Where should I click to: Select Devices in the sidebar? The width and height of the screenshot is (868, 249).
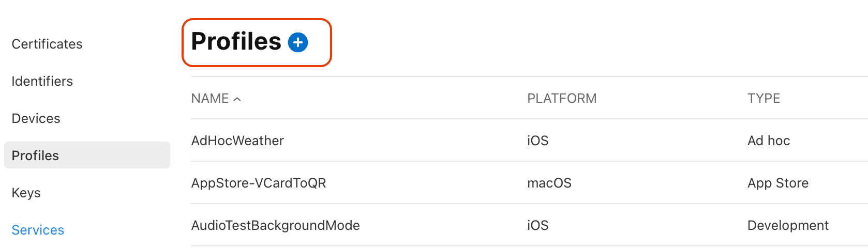coord(36,118)
